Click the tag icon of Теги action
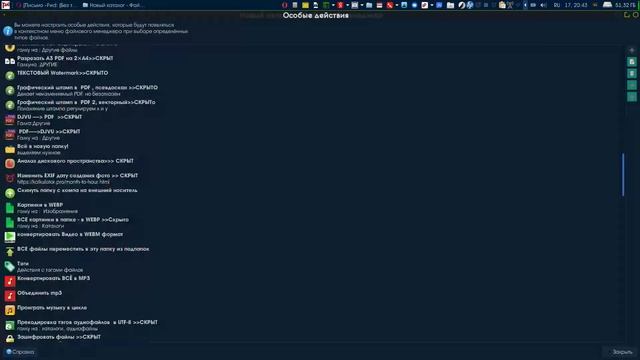The height and width of the screenshot is (360, 640). click(x=10, y=267)
